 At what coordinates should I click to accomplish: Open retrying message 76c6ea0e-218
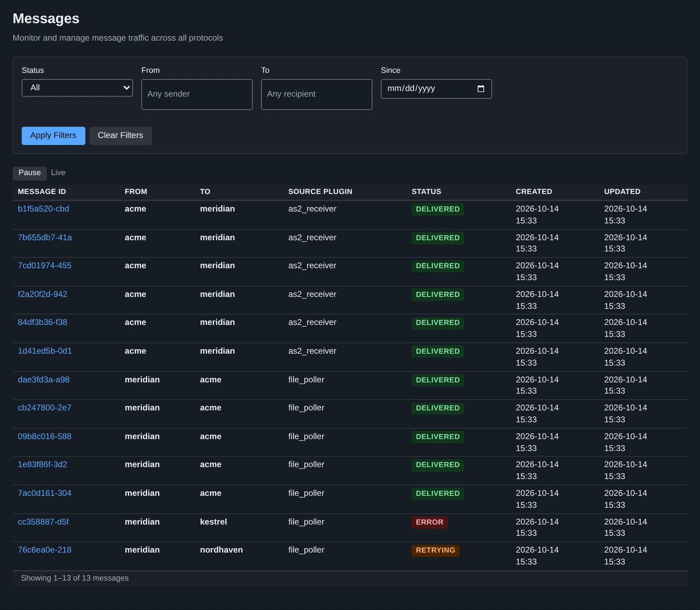[x=44, y=550]
